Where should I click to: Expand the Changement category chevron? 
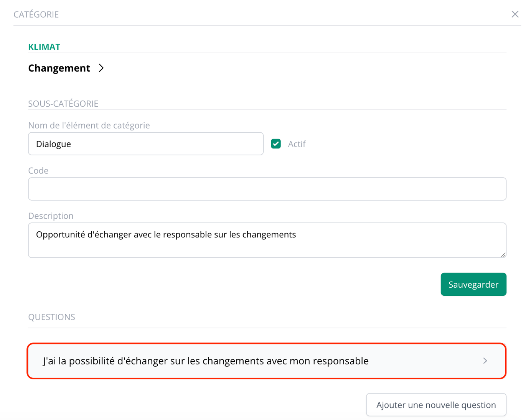101,68
